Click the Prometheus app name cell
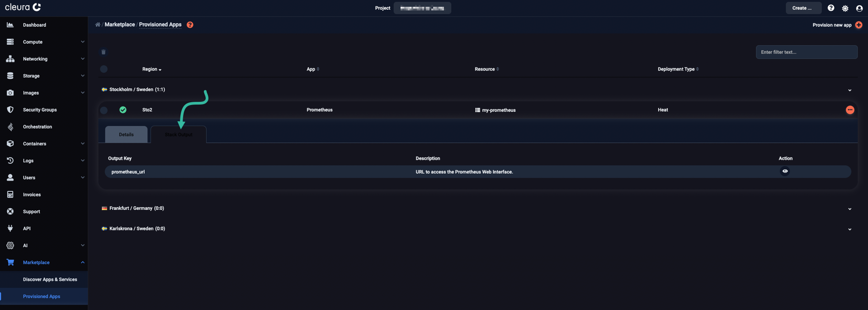This screenshot has width=868, height=310. (319, 110)
